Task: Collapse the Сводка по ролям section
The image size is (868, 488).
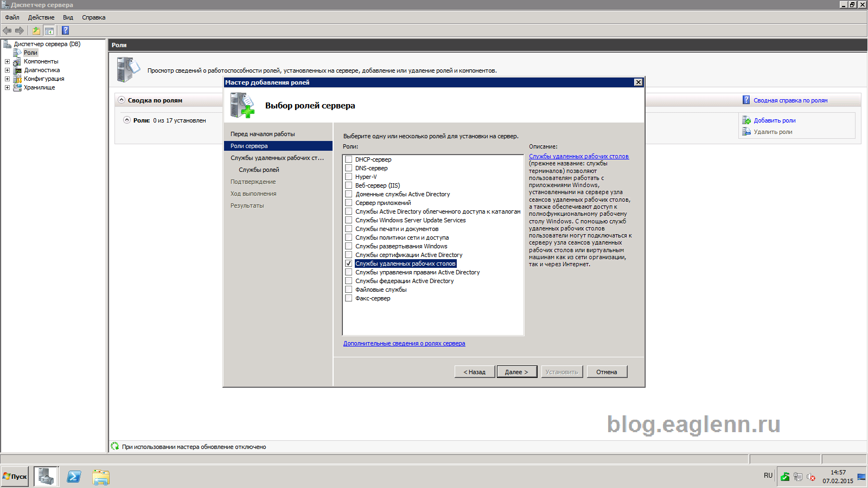Action: point(122,100)
